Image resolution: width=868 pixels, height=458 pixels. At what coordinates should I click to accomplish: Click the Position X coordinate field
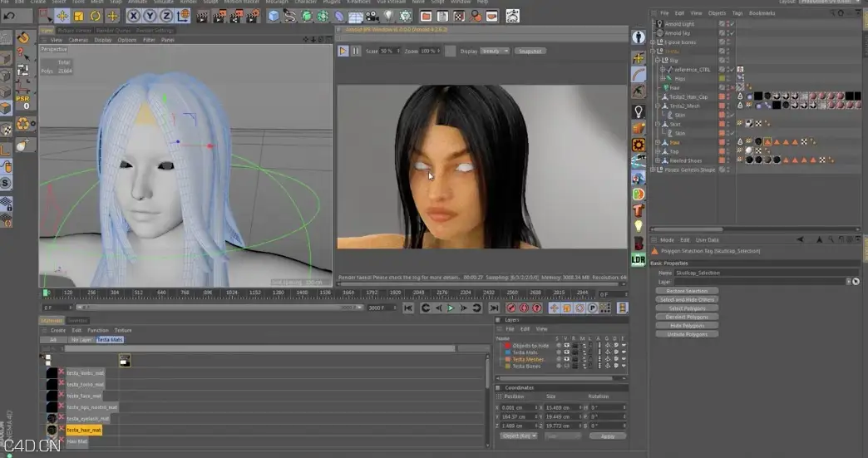pos(520,407)
